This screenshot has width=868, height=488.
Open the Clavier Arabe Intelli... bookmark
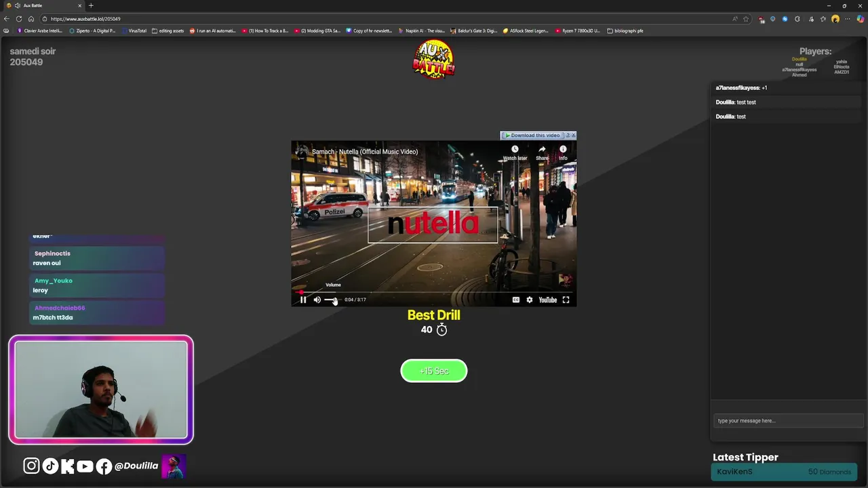point(40,30)
